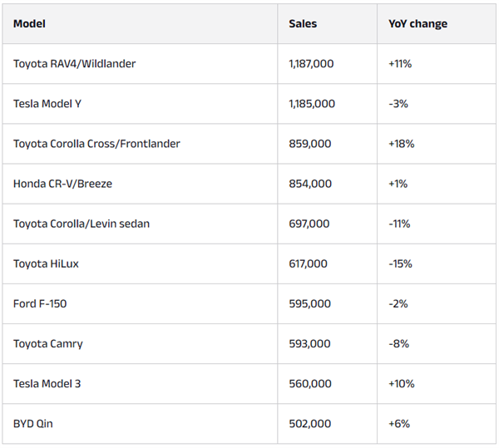Click the Model column header
The image size is (499, 448).
pyautogui.click(x=29, y=24)
